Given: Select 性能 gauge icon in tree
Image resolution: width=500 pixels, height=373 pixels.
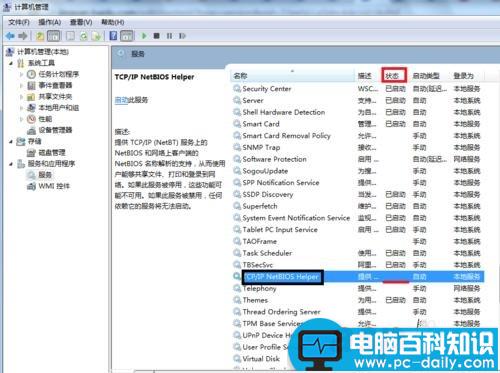Looking at the screenshot, I should [31, 119].
